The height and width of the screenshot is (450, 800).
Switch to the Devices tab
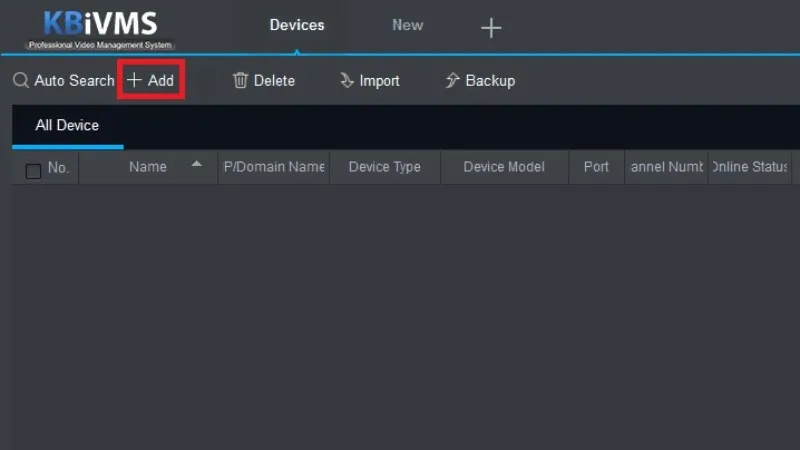[297, 25]
